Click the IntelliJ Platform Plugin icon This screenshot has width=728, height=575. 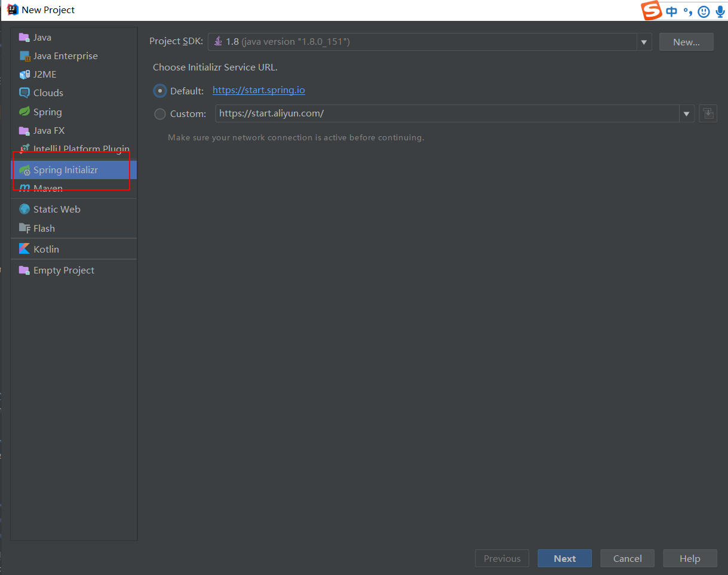[x=24, y=149]
